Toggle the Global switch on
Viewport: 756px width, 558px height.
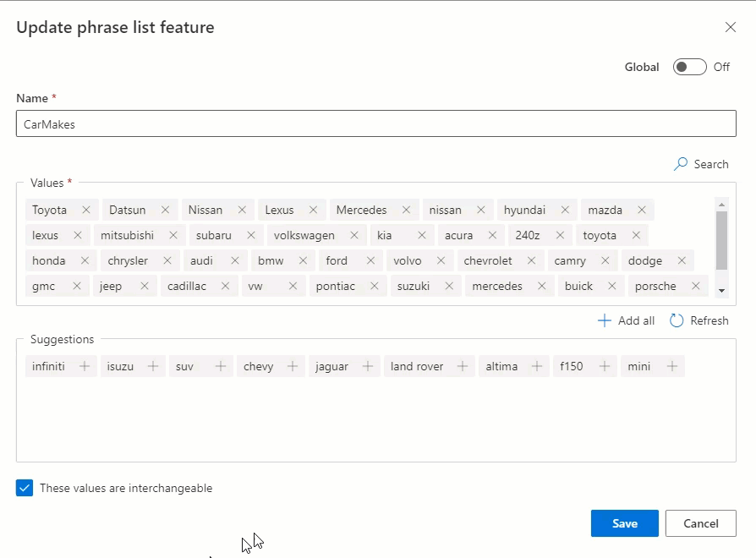[689, 67]
